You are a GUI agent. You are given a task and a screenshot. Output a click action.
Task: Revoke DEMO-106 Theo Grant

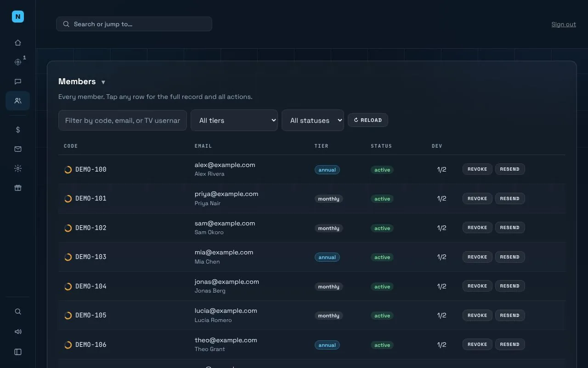click(x=477, y=345)
